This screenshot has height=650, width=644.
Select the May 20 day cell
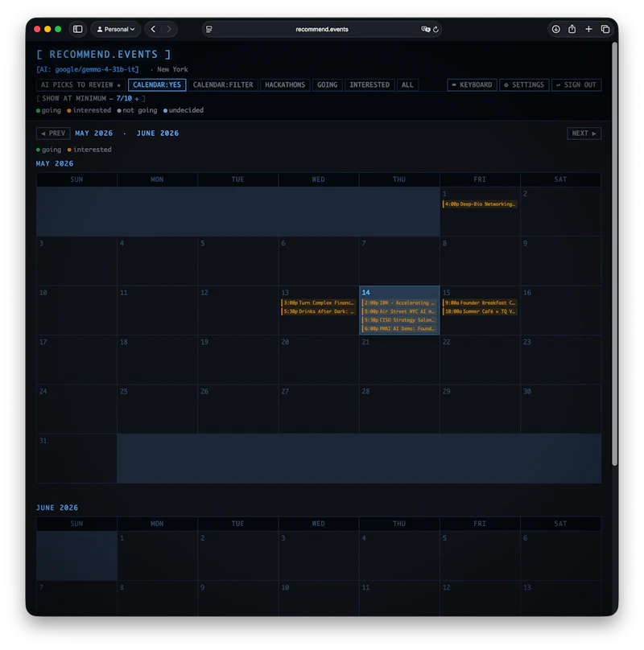coord(318,360)
